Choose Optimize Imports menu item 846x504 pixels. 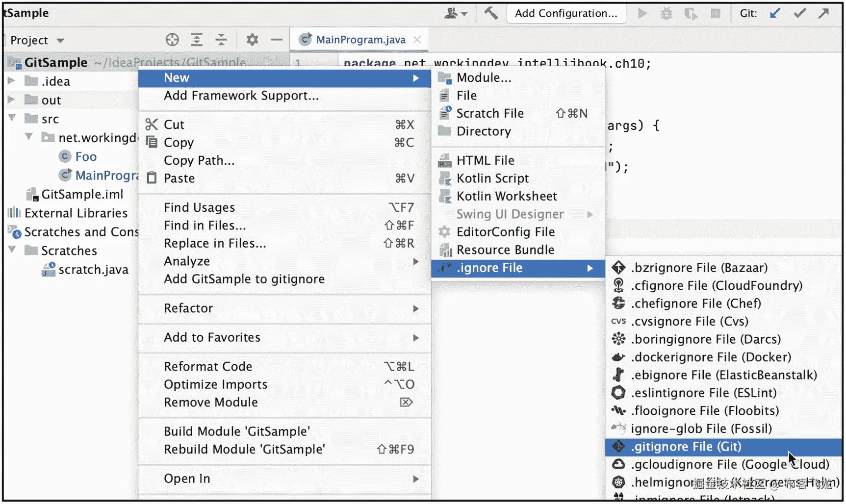[284, 384]
